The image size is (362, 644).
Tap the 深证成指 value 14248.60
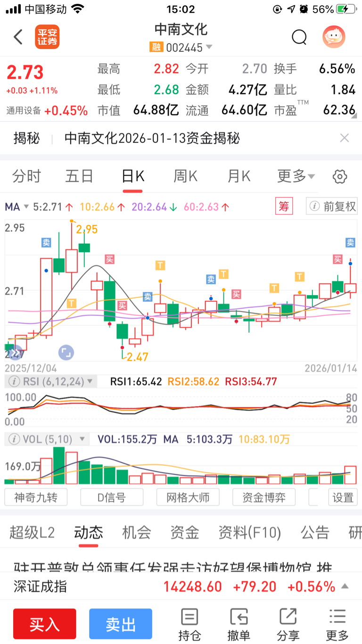pos(192,586)
